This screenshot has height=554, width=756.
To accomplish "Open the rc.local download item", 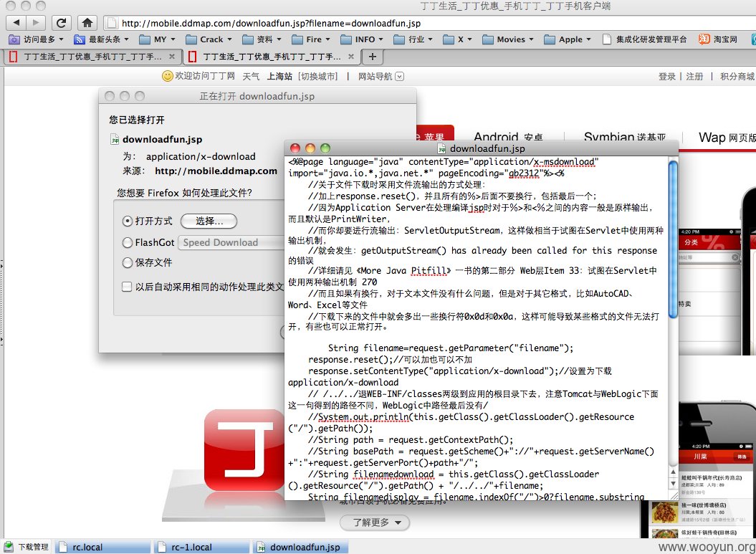I will pos(102,548).
